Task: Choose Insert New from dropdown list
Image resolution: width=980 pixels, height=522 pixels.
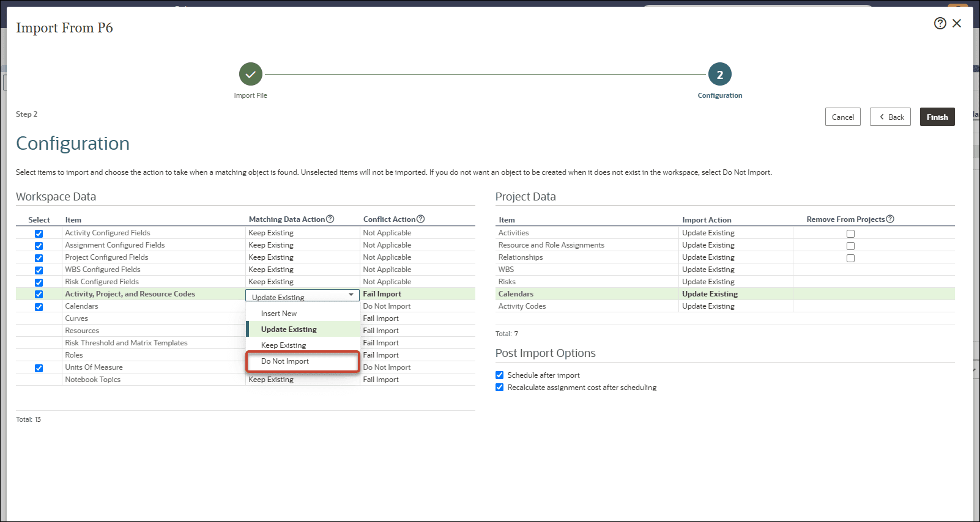Action: [x=303, y=314]
